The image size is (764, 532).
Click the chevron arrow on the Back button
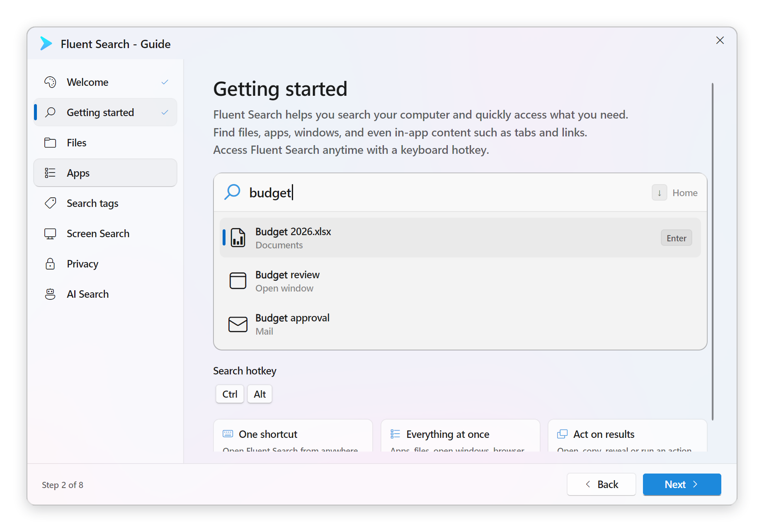[588, 484]
